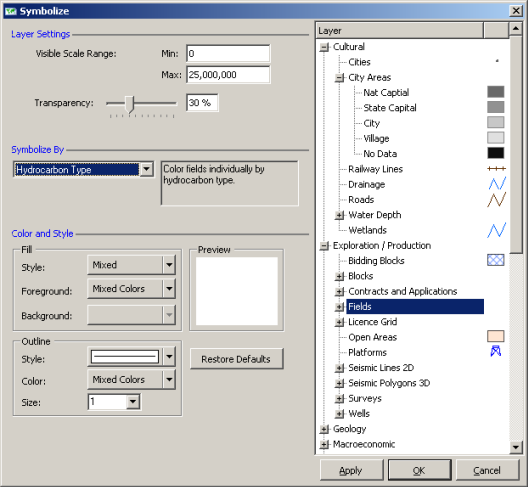Click the layer list scroll up arrow
The height and width of the screenshot is (487, 528).
click(516, 29)
